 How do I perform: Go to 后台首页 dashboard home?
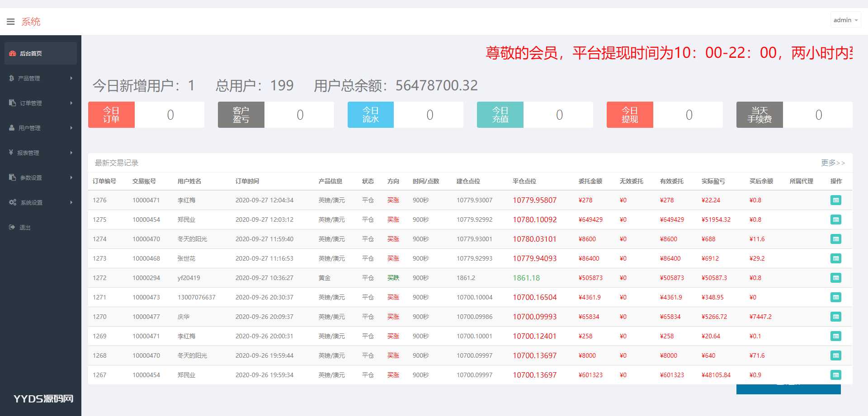pos(31,54)
